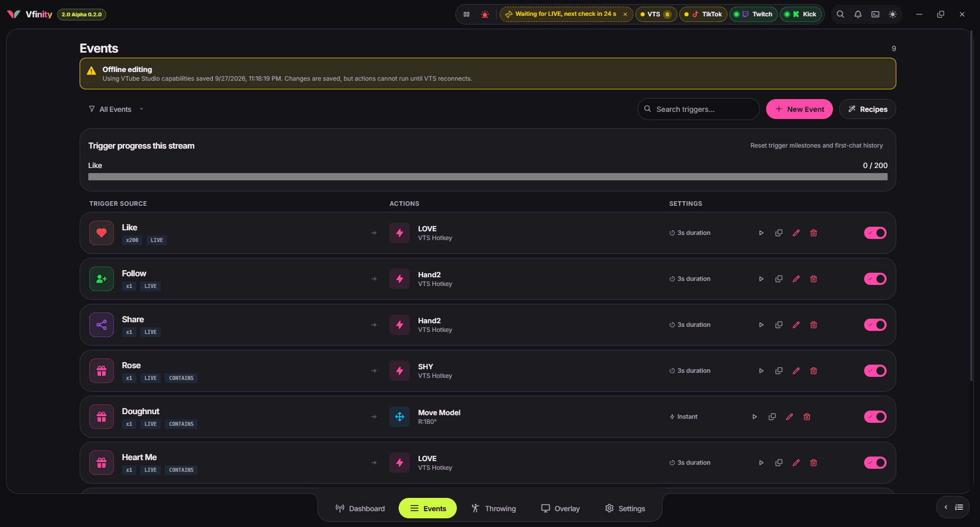Dismiss the Waiting for LIVE status
Screen dimensions: 980x527
point(625,14)
